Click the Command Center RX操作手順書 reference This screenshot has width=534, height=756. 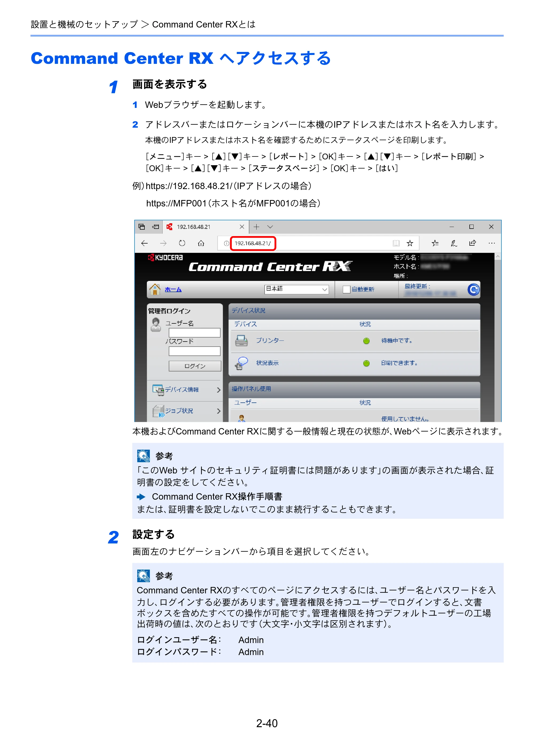[217, 496]
